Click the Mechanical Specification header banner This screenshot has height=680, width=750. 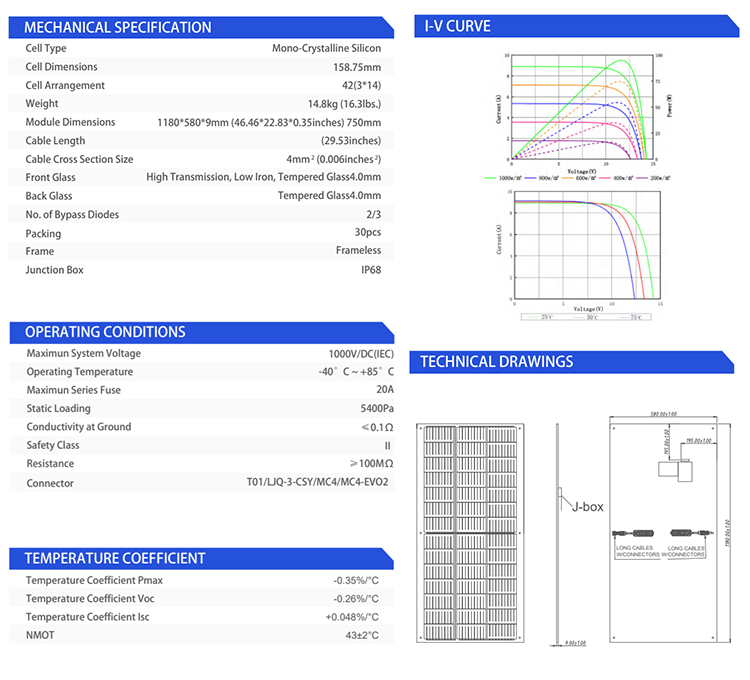tap(201, 27)
